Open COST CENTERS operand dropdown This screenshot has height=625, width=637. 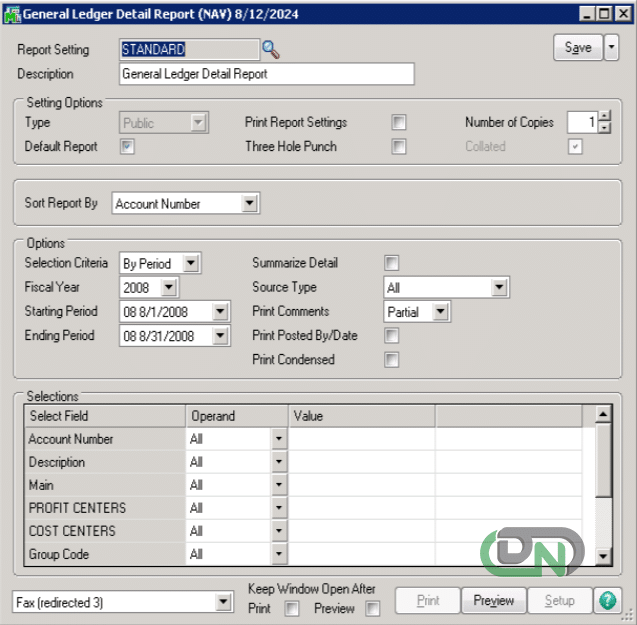coord(279,531)
